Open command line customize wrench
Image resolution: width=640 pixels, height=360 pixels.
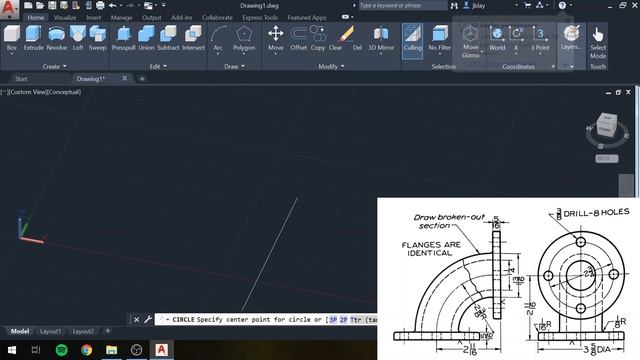coord(148,319)
